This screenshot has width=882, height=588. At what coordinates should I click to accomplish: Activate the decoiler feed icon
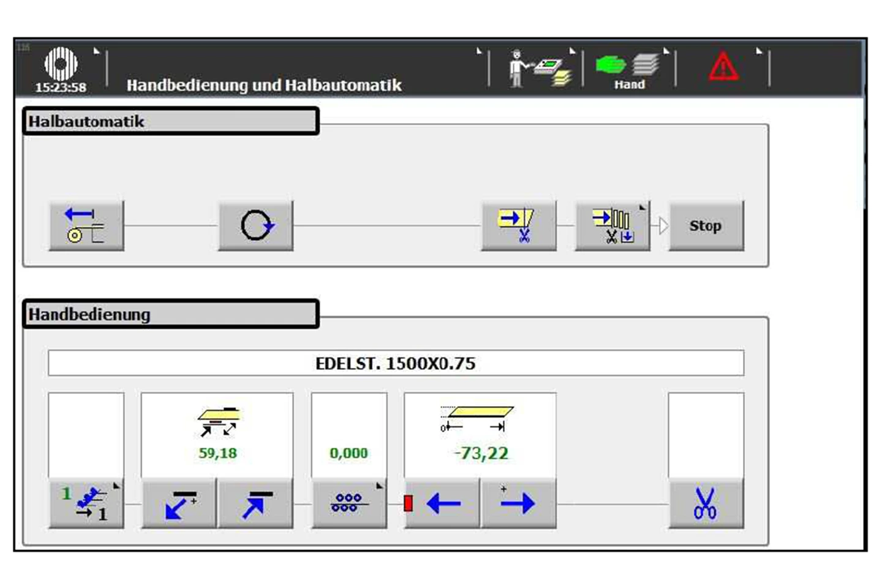(86, 225)
